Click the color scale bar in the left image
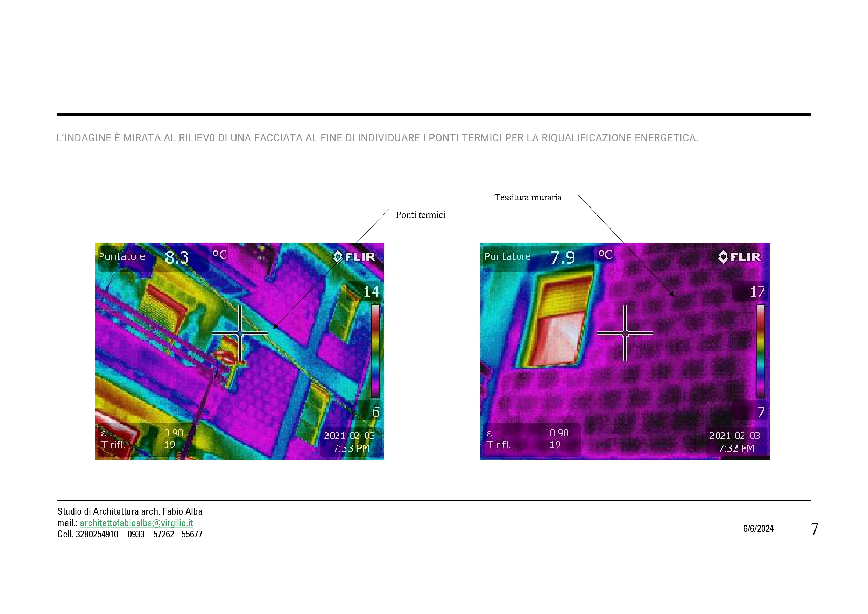The height and width of the screenshot is (614, 868). (375, 351)
